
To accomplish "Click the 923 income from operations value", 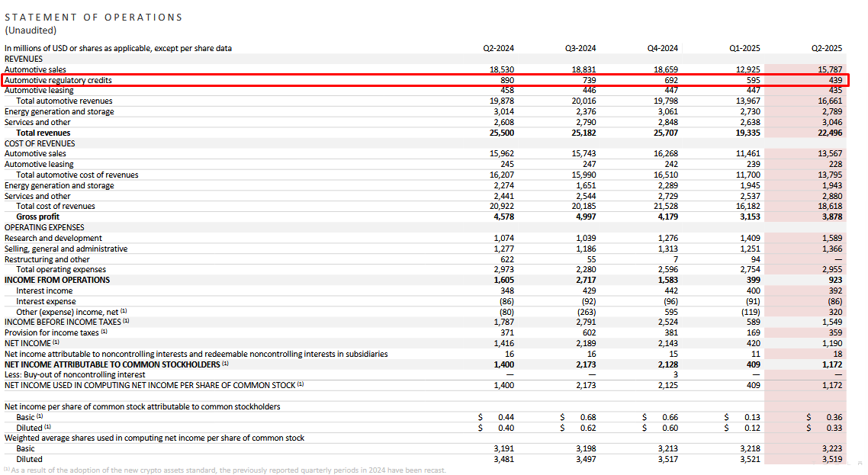I will pyautogui.click(x=835, y=280).
